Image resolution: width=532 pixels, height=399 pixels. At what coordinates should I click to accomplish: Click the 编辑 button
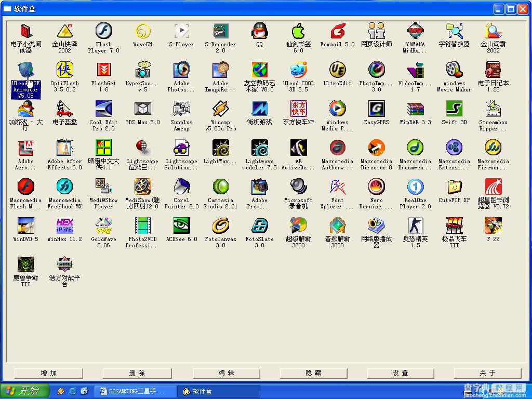pos(227,373)
